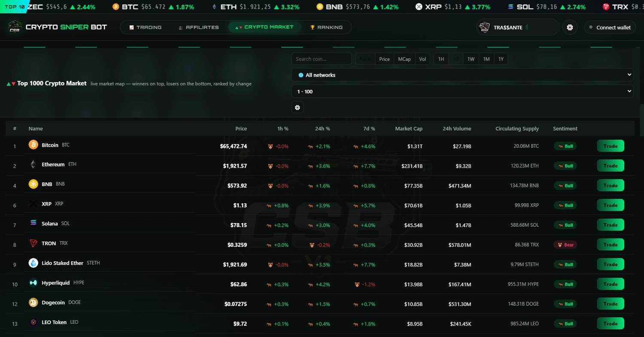
Task: Open the Crypto Sniper Bot logo home
Action: (x=58, y=27)
